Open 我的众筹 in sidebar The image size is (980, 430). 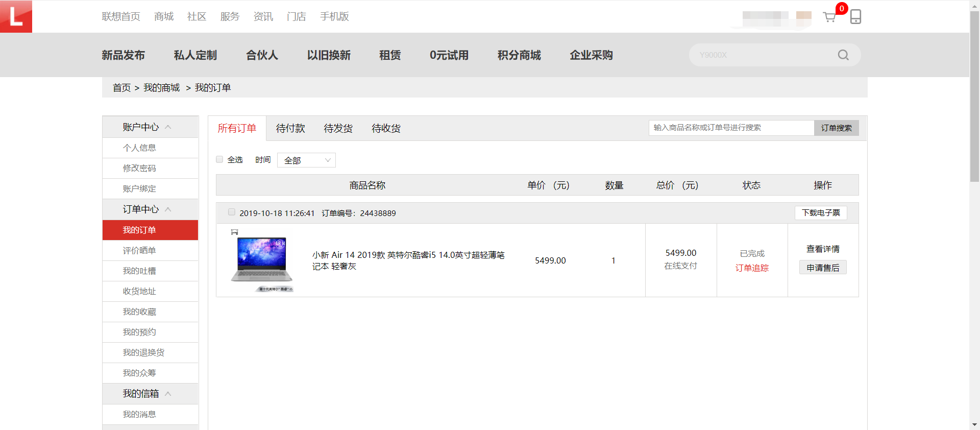pyautogui.click(x=139, y=373)
